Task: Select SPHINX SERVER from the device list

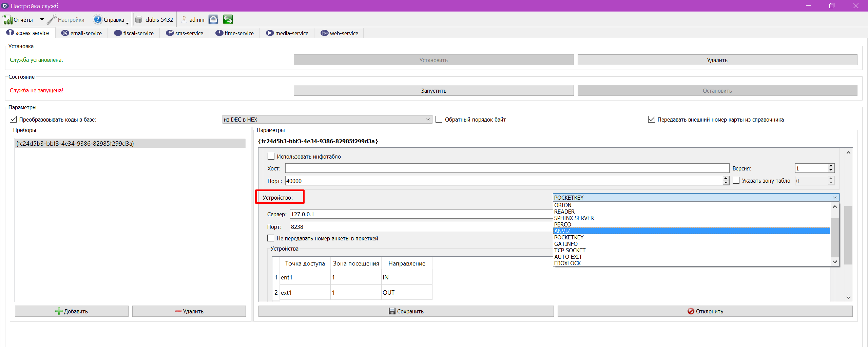Action: tap(692, 218)
